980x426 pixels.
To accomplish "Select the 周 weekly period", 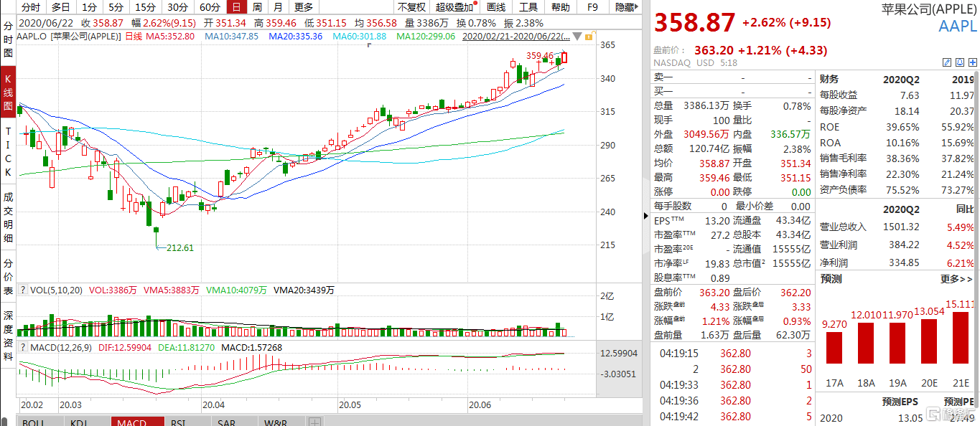I will [256, 7].
